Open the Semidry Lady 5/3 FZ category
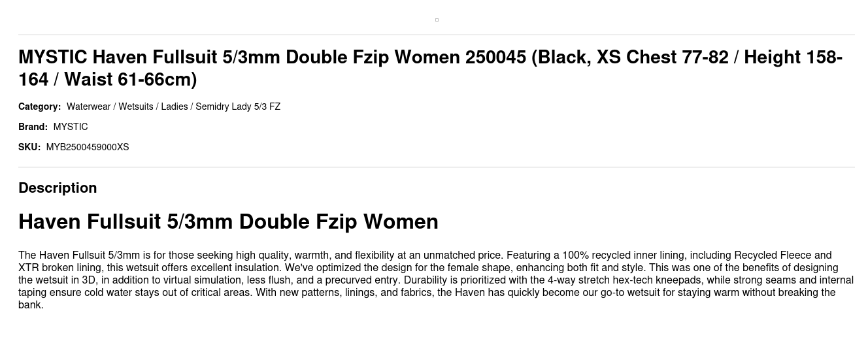The width and height of the screenshot is (868, 343). (238, 106)
